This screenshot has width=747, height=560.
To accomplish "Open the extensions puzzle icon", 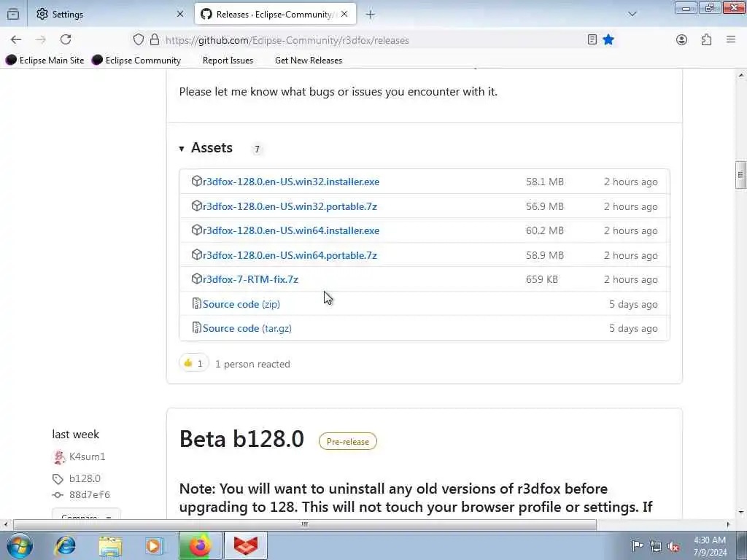I will click(706, 40).
